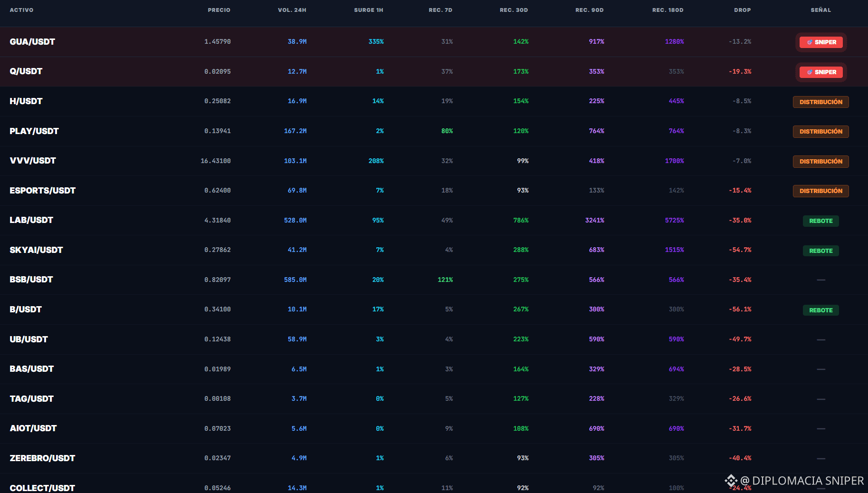Click the SNIPER badge for Q/USDT
The image size is (868, 493).
pos(821,72)
